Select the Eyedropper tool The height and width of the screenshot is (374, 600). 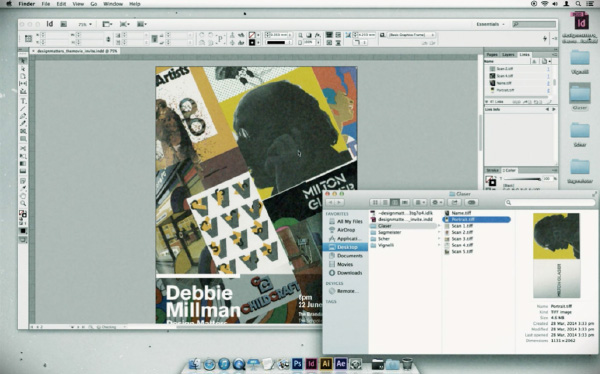(23, 188)
